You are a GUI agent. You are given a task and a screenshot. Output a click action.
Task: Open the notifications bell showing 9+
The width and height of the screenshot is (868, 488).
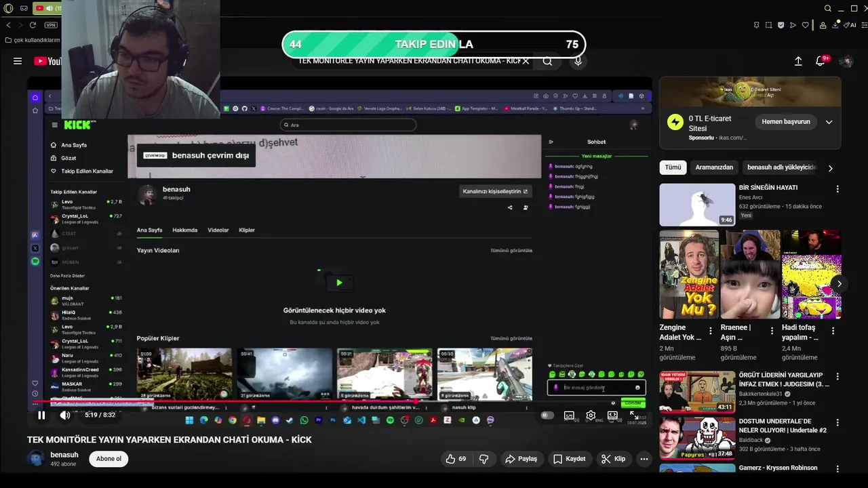click(821, 61)
